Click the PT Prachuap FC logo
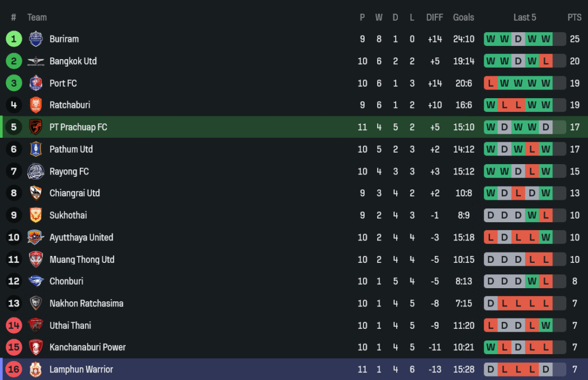 click(36, 127)
